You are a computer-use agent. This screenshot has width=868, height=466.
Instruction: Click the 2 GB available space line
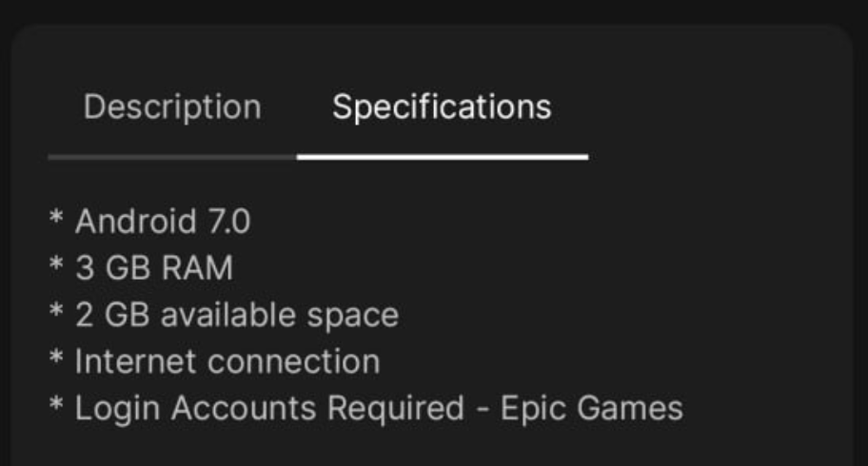tap(224, 315)
